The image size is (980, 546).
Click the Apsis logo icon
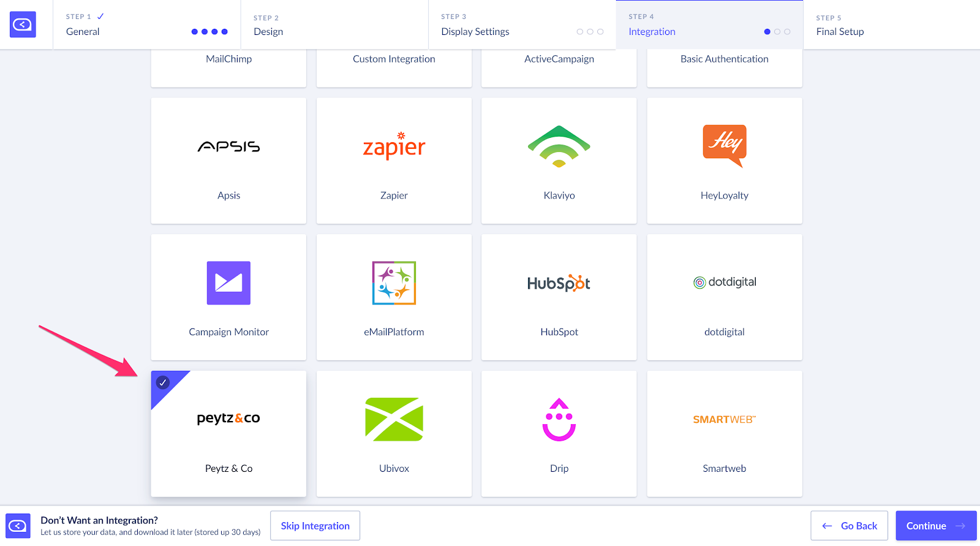(x=228, y=146)
